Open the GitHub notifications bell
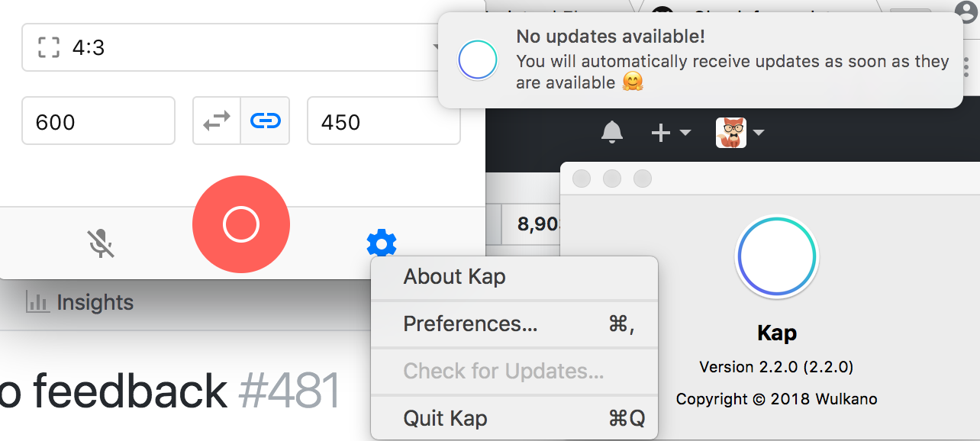 tap(612, 133)
